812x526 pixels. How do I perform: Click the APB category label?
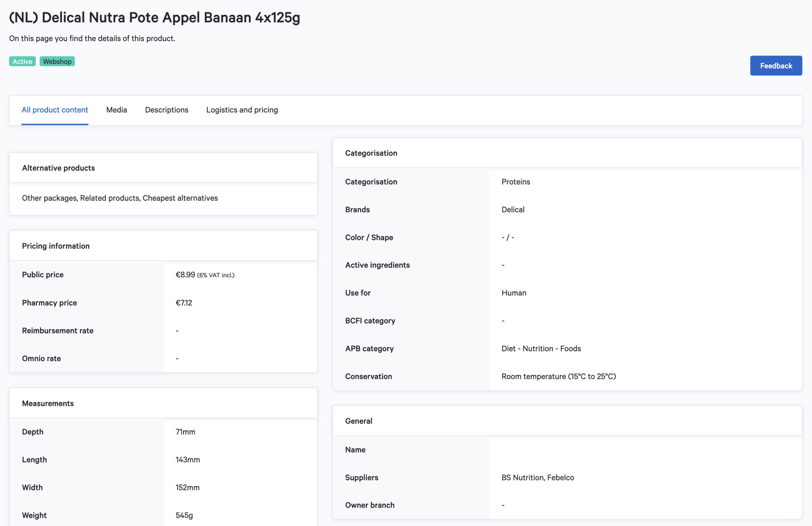coord(370,348)
